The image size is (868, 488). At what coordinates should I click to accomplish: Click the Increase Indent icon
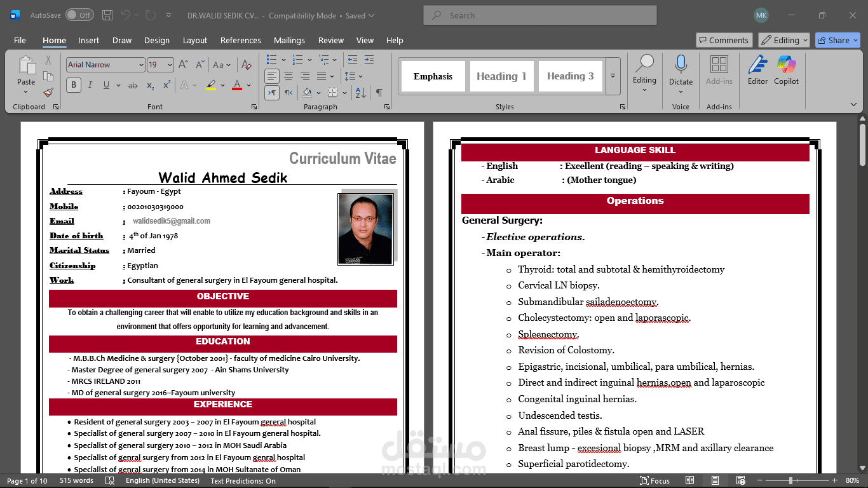coord(370,60)
